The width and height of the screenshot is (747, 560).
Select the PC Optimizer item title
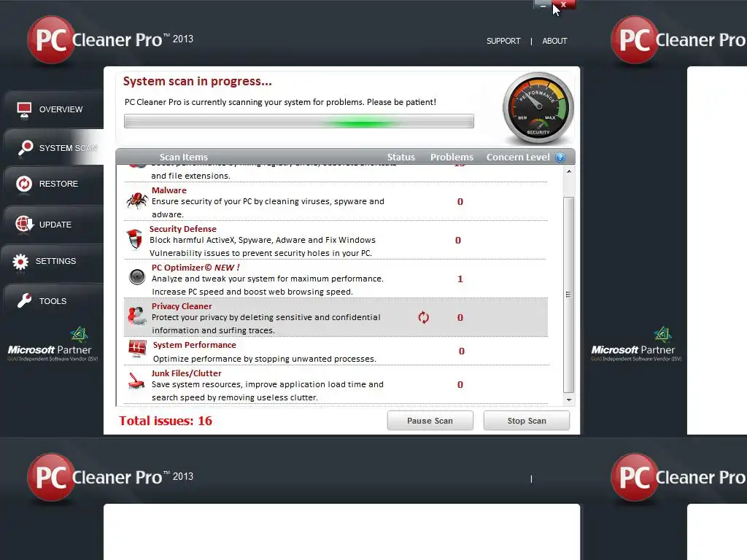196,268
